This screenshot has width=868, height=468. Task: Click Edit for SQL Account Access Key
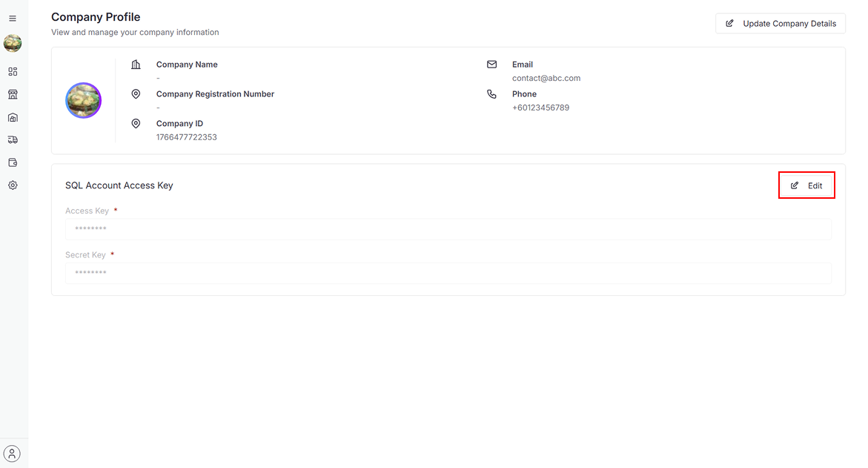coord(806,185)
